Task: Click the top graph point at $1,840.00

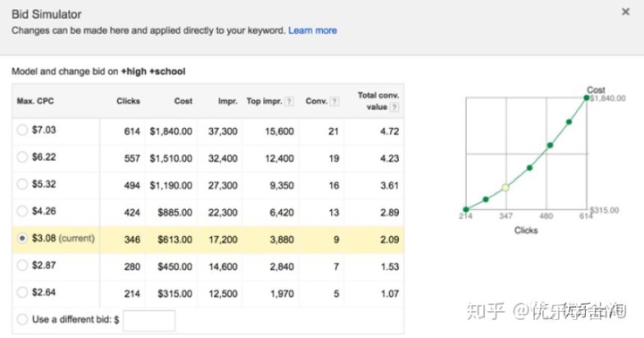Action: click(587, 97)
